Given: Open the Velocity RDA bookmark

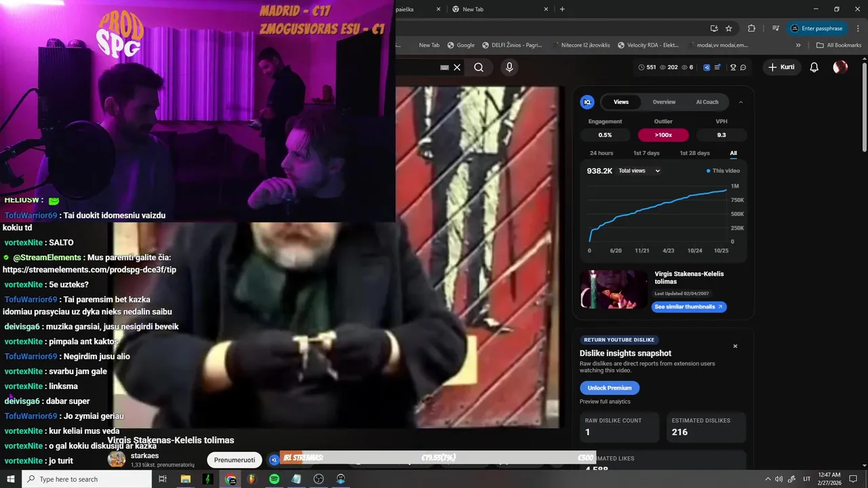Looking at the screenshot, I should pyautogui.click(x=648, y=45).
